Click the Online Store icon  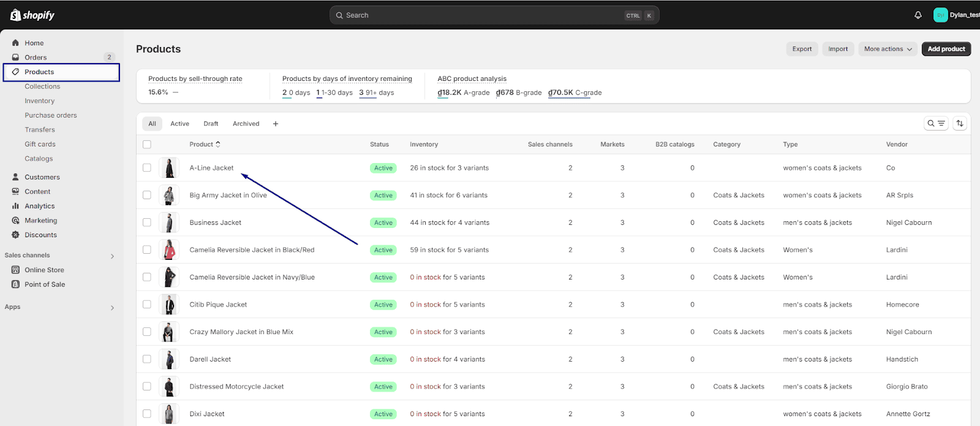point(15,270)
